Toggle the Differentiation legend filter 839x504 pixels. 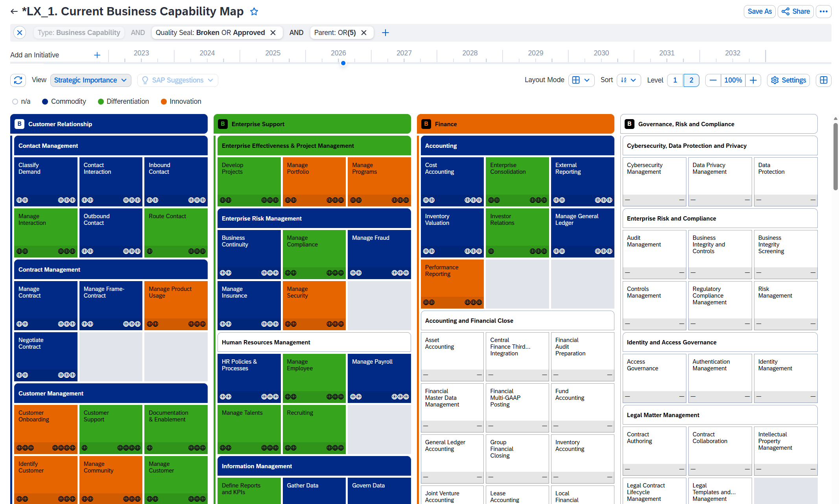[124, 101]
